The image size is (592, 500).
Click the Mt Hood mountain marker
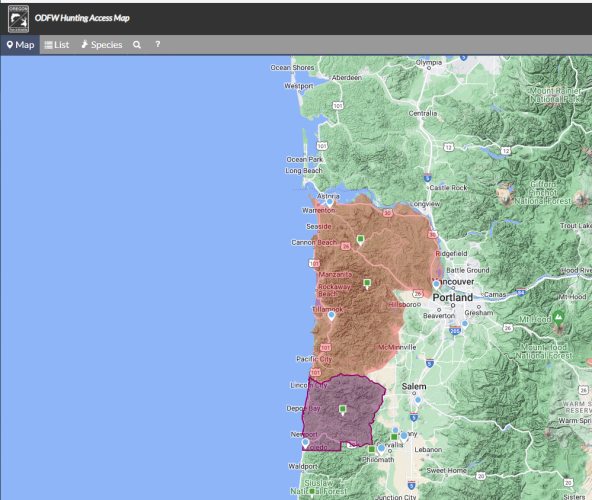coord(558,318)
